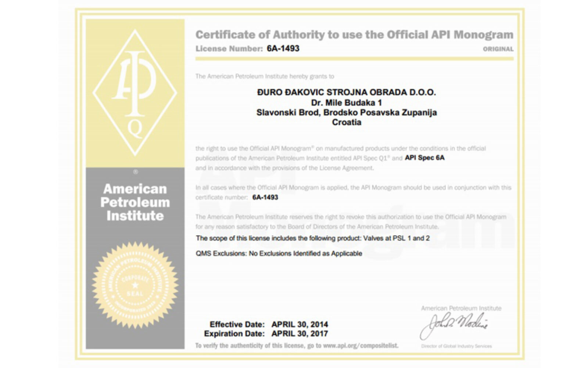This screenshot has width=588, height=368.
Task: Click the gold corporate seal emblem
Action: (135, 285)
